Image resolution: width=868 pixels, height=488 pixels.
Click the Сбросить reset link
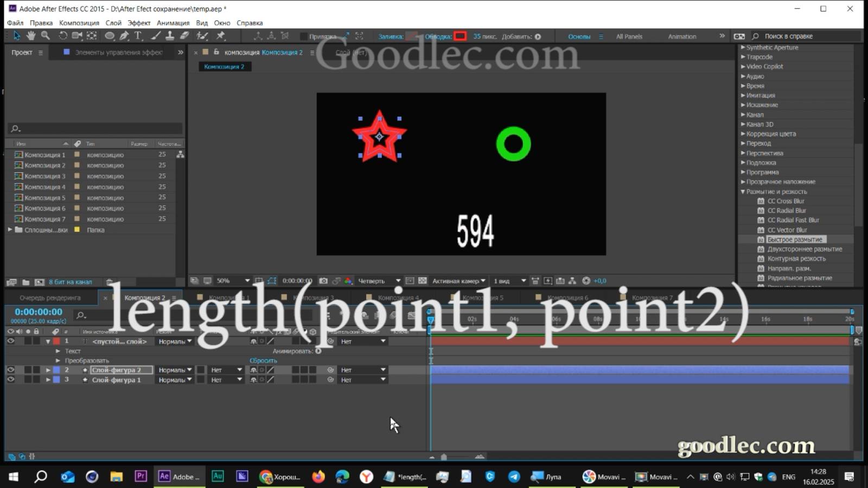click(x=263, y=361)
